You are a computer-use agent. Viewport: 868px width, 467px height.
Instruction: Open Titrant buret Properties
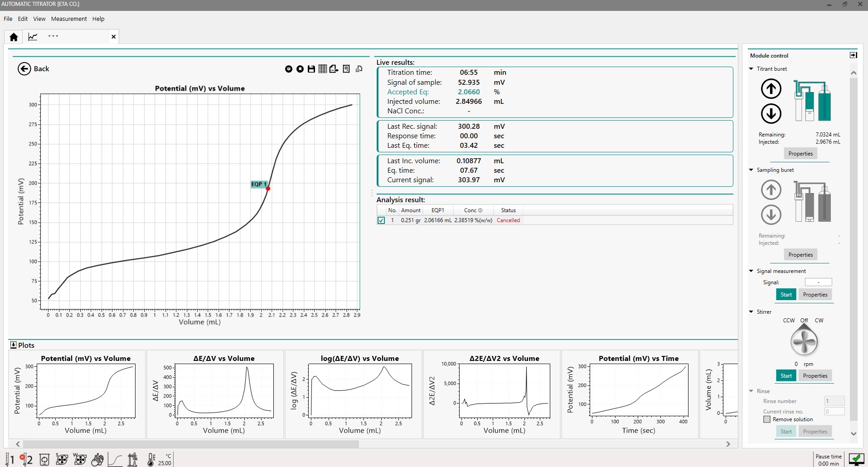click(x=800, y=154)
